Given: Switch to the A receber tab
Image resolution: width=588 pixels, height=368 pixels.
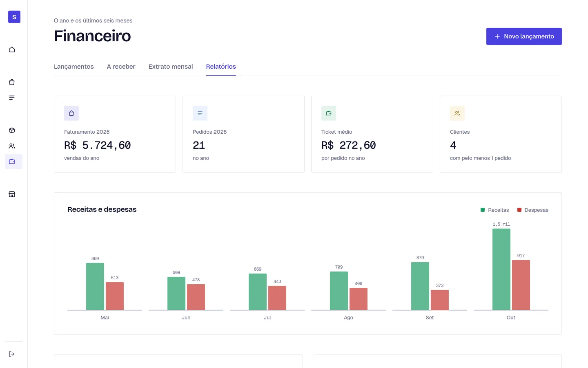Looking at the screenshot, I should (121, 67).
